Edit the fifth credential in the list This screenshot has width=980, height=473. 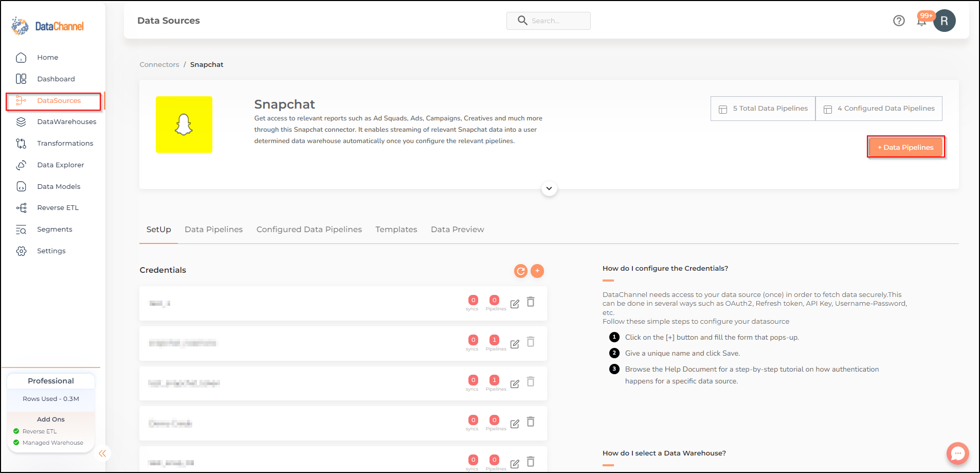[515, 464]
